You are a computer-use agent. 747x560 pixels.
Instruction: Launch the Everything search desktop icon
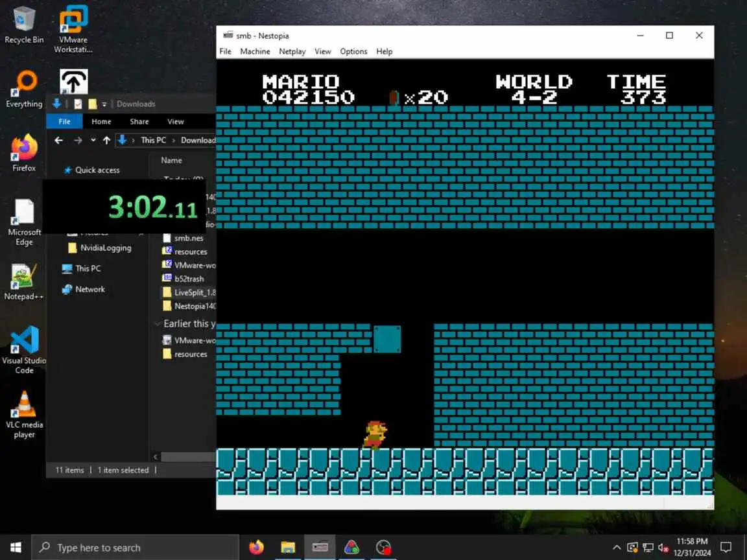pos(24,89)
